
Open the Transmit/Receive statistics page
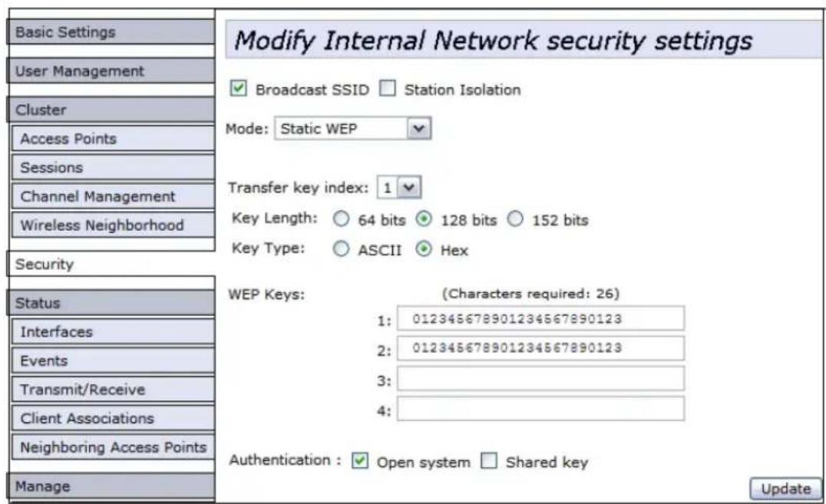point(114,390)
